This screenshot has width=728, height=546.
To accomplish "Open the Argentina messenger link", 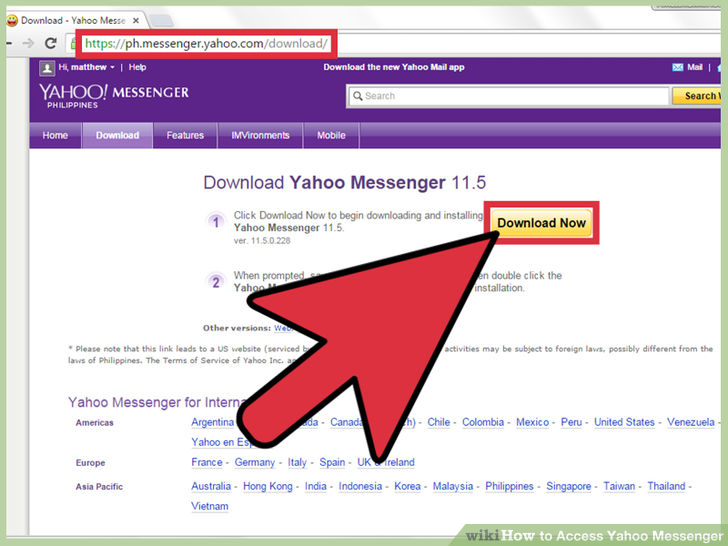I will tap(213, 422).
